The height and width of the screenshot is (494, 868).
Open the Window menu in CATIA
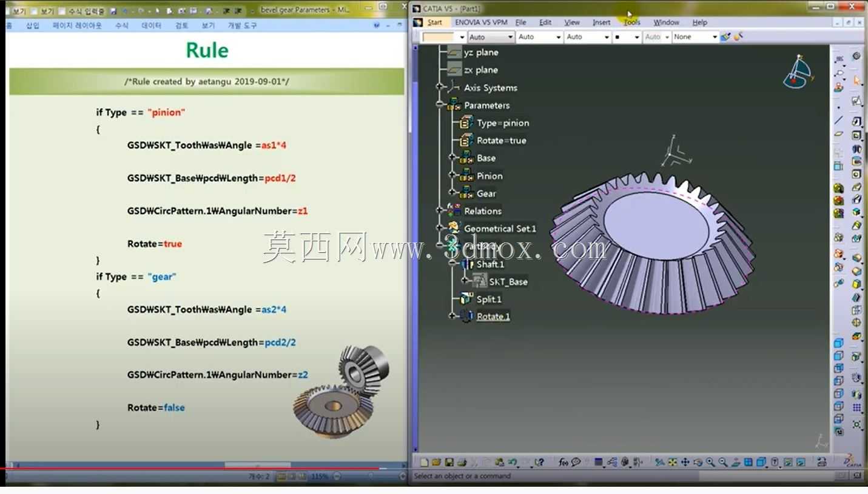(x=666, y=22)
